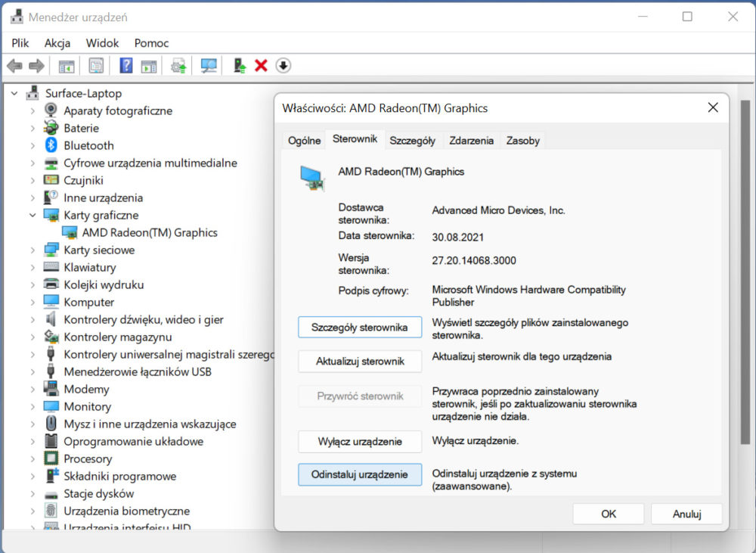The width and height of the screenshot is (756, 553).
Task: Switch to the Zasoby tab
Action: click(522, 141)
